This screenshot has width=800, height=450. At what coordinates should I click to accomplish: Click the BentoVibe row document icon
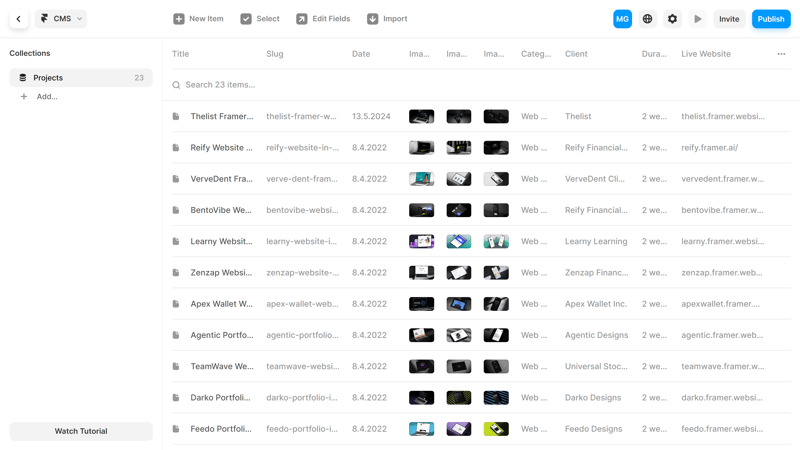[176, 210]
